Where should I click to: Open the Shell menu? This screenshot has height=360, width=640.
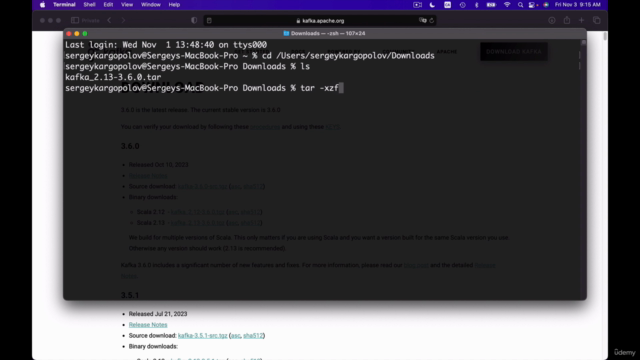tap(89, 5)
